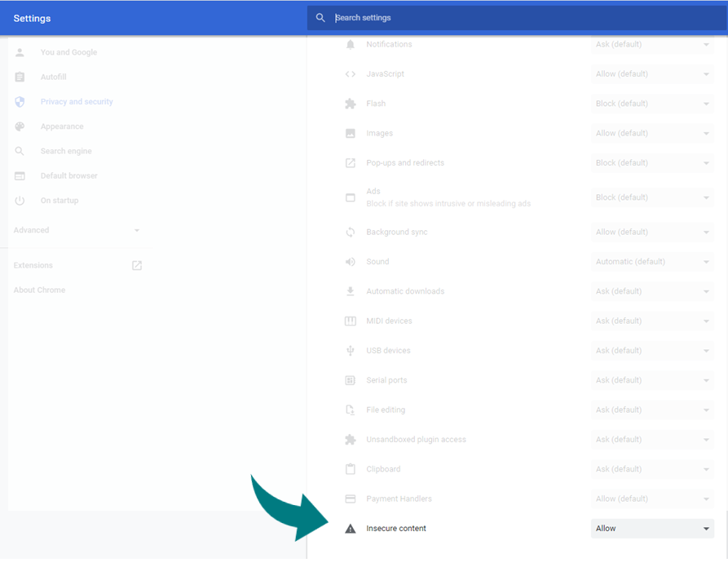
Task: Open the Images Allow (default) dropdown
Action: coord(652,133)
